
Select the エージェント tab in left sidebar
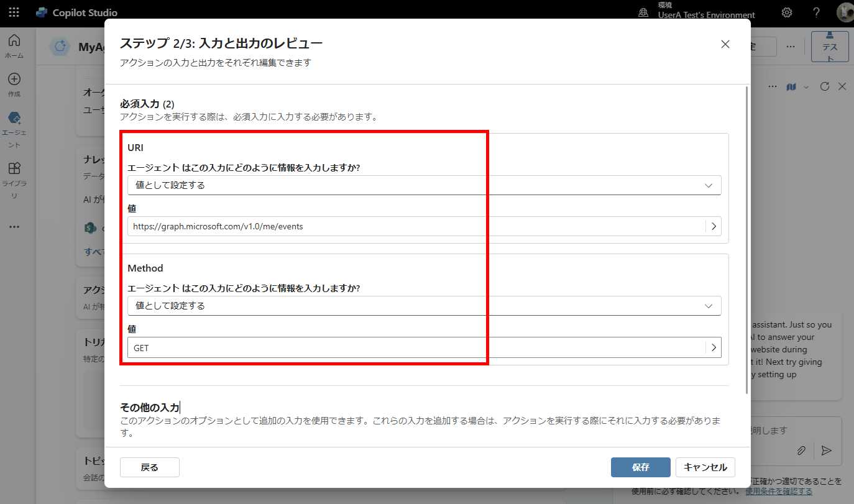[15, 119]
